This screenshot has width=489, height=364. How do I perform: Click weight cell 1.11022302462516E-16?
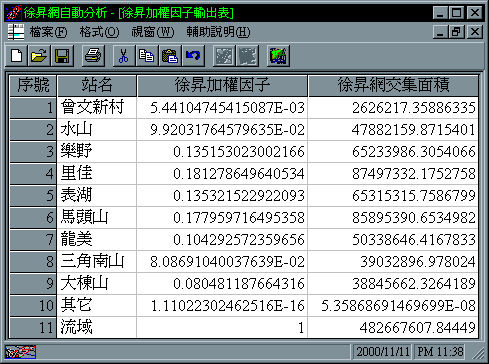click(x=222, y=306)
